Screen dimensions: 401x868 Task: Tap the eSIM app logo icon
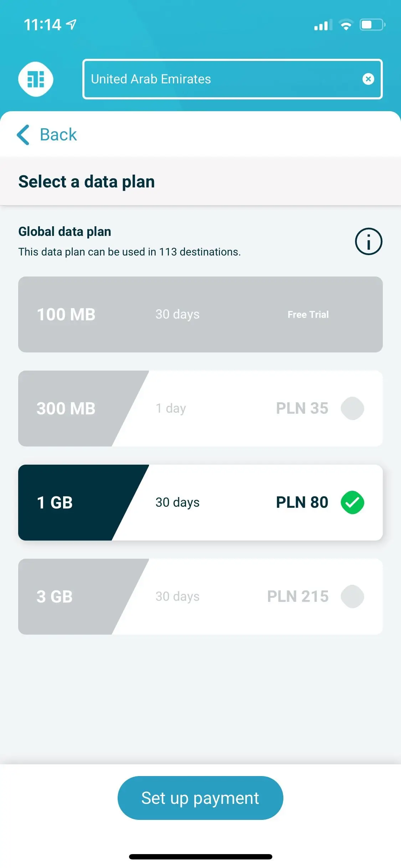coord(36,79)
